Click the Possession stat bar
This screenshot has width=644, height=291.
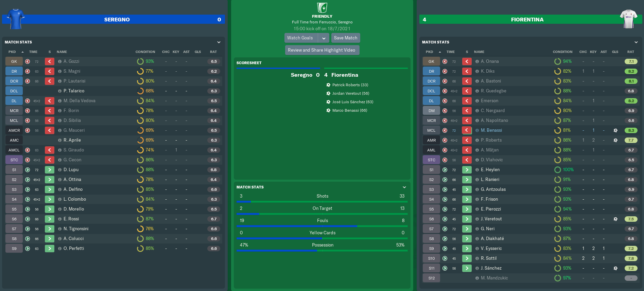322,251
